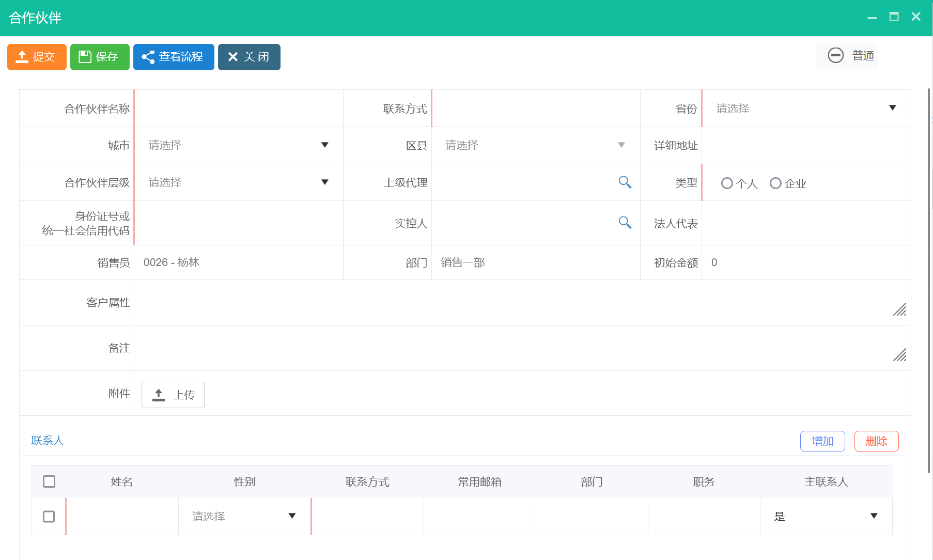Select the 企业 radio option

pos(775,183)
